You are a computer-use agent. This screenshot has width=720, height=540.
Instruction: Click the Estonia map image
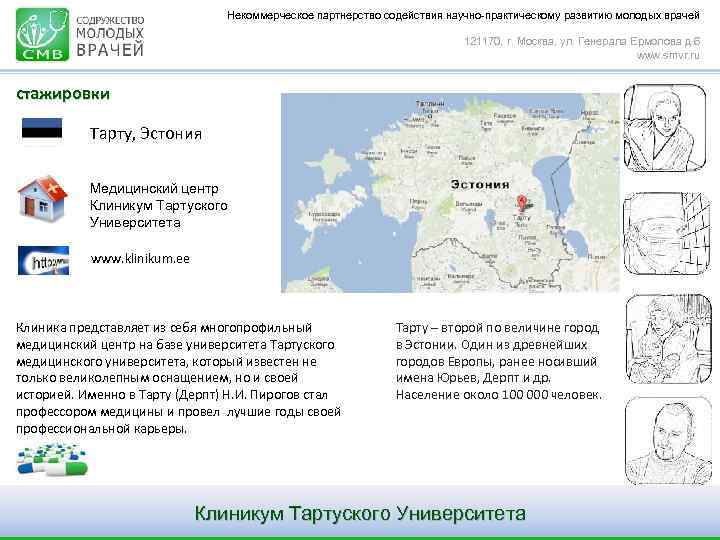coord(450,193)
